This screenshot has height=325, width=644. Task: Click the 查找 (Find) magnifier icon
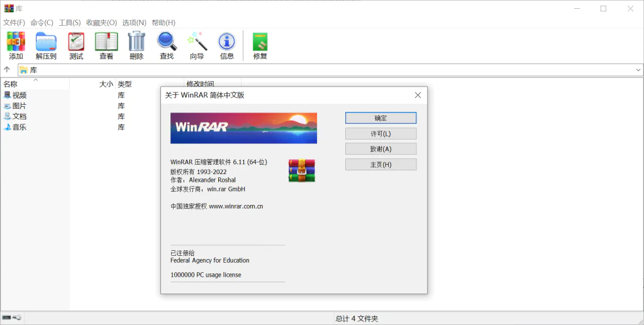tap(167, 41)
